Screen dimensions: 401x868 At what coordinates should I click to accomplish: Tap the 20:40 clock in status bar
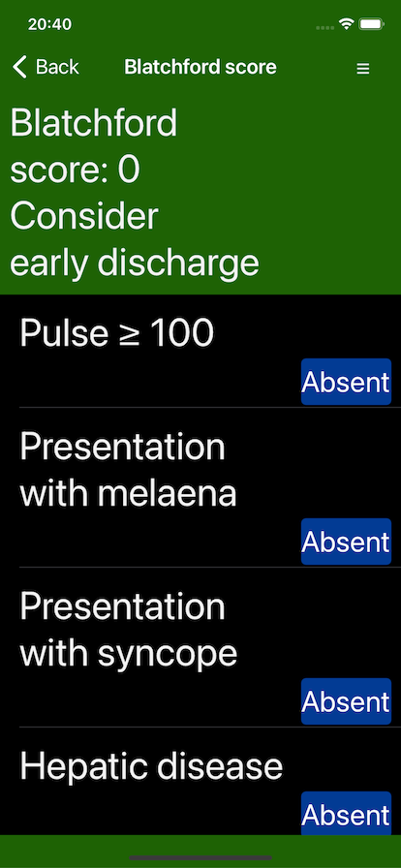pyautogui.click(x=49, y=24)
